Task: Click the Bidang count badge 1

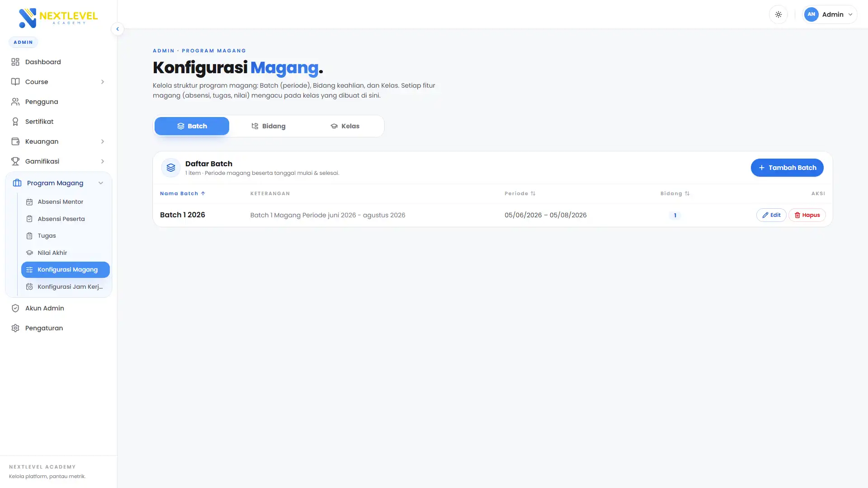Action: (675, 216)
